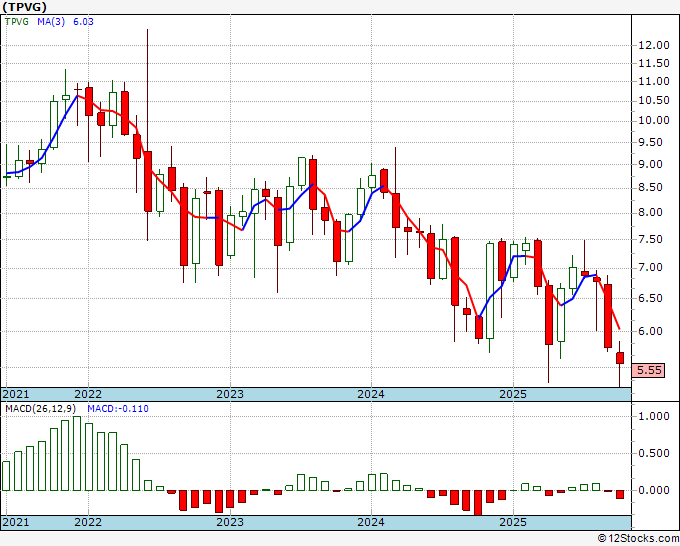Click the lowest red MACD bar in late 2024
The width and height of the screenshot is (680, 546).
point(478,503)
